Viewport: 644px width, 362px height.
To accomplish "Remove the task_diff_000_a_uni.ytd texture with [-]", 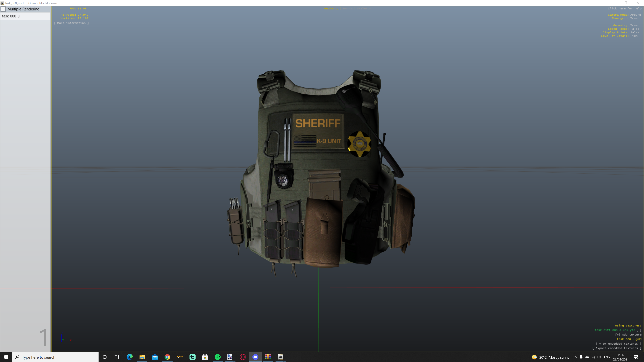I will 639,330.
